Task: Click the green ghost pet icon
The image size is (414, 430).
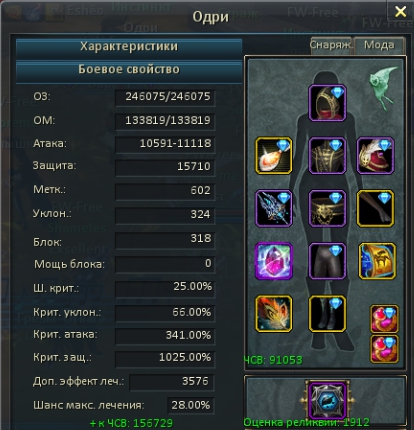Action: [383, 88]
